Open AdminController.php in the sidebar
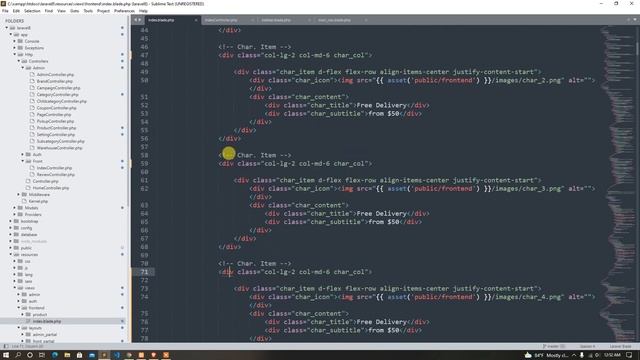This screenshot has height=360, width=640. (55, 74)
